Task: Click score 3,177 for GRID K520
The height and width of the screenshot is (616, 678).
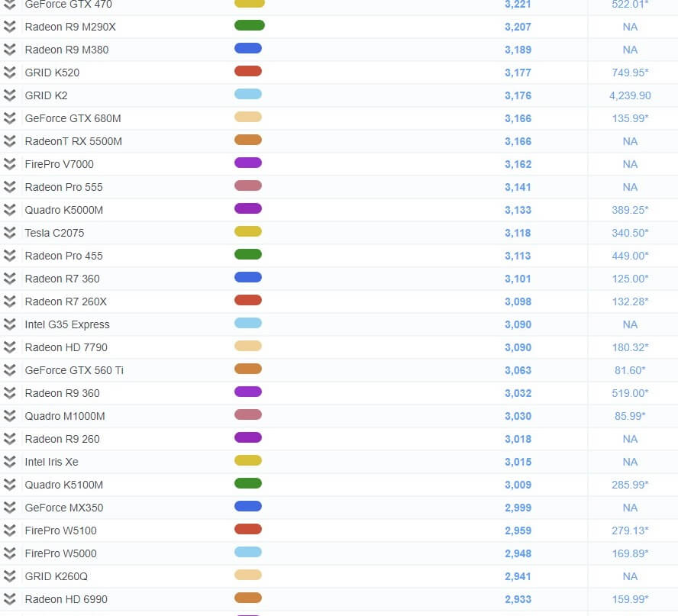Action: coord(518,73)
